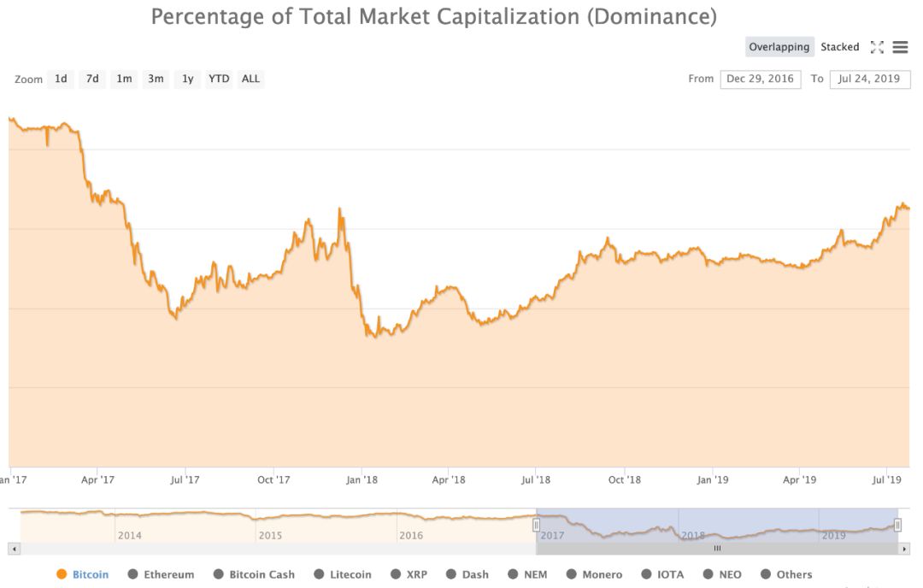
Task: Click the navigator scrollbar thumb
Action: pos(717,549)
